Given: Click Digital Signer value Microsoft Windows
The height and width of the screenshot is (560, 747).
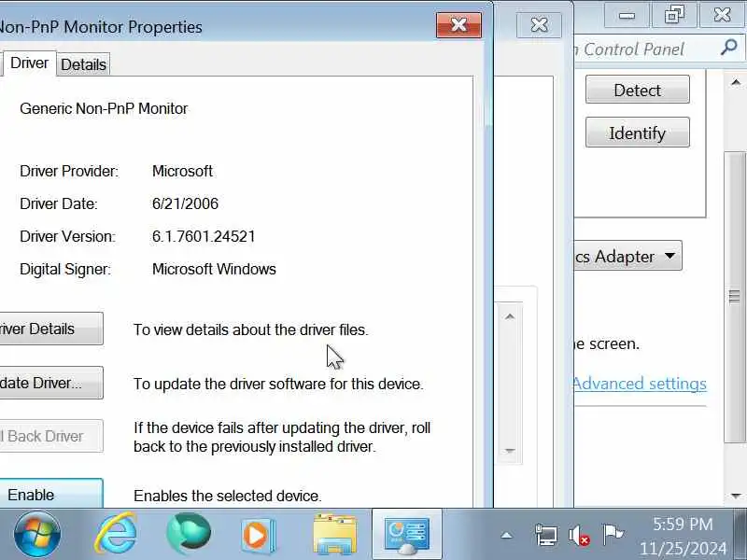Looking at the screenshot, I should tap(214, 269).
